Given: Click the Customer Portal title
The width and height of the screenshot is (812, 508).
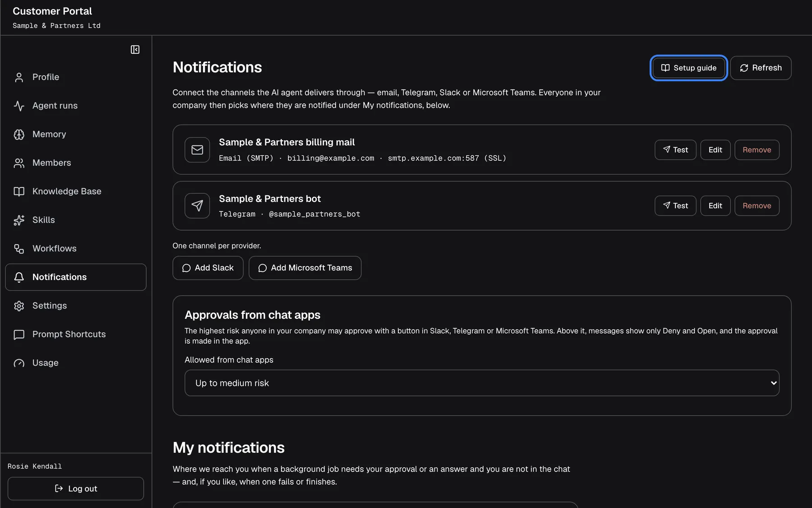Looking at the screenshot, I should [52, 11].
